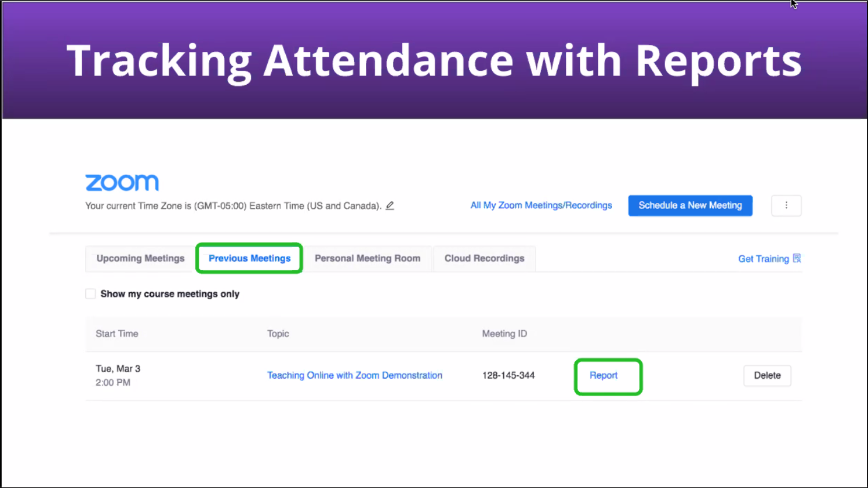Open the Personal Meeting Room tab

368,258
